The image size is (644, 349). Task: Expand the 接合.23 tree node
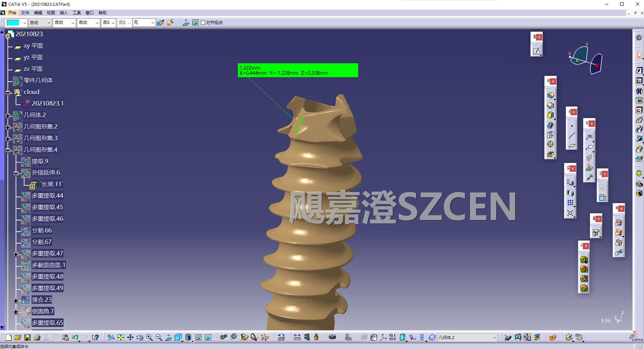[16, 300]
